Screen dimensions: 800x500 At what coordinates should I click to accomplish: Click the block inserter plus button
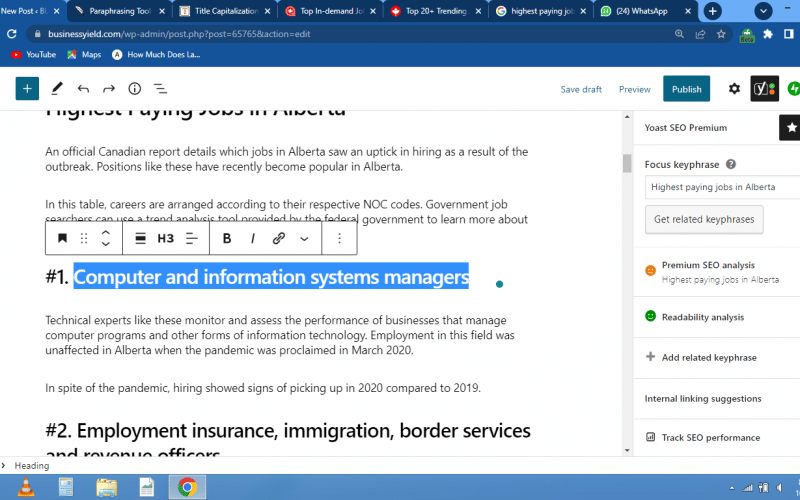(x=27, y=88)
